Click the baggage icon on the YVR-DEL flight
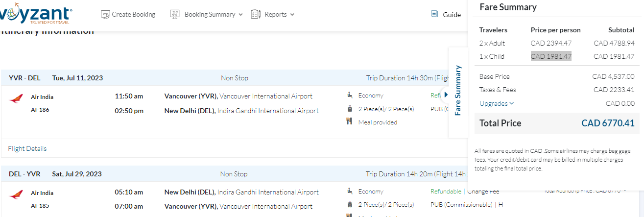 point(350,109)
